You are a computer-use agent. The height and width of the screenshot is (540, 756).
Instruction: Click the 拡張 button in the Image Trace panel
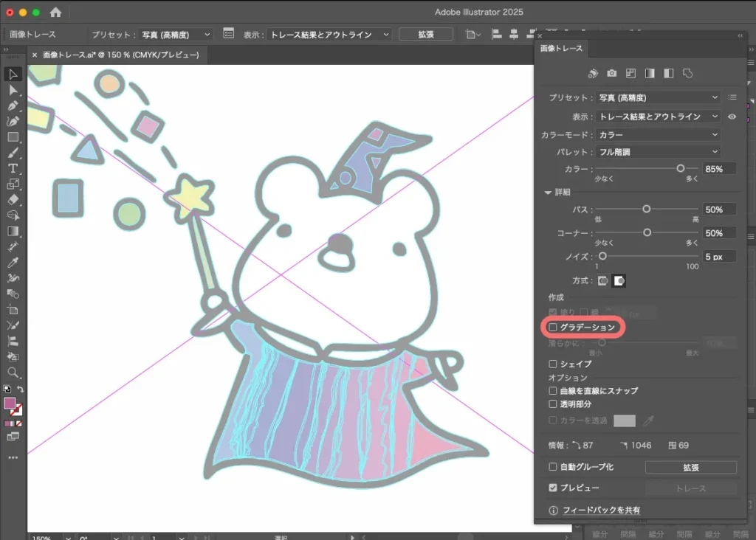(x=690, y=468)
